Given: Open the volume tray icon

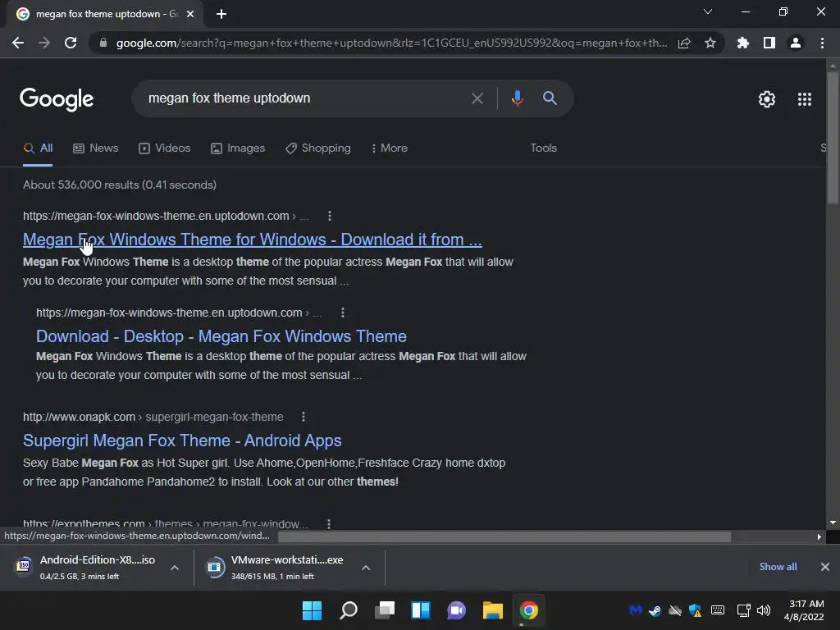Looking at the screenshot, I should [764, 610].
